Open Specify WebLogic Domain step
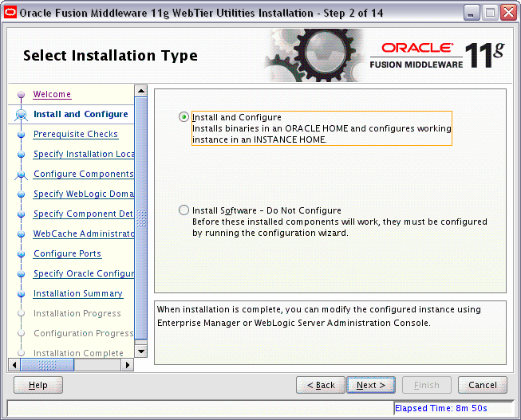Screen dimensions: 521x420 click(84, 194)
